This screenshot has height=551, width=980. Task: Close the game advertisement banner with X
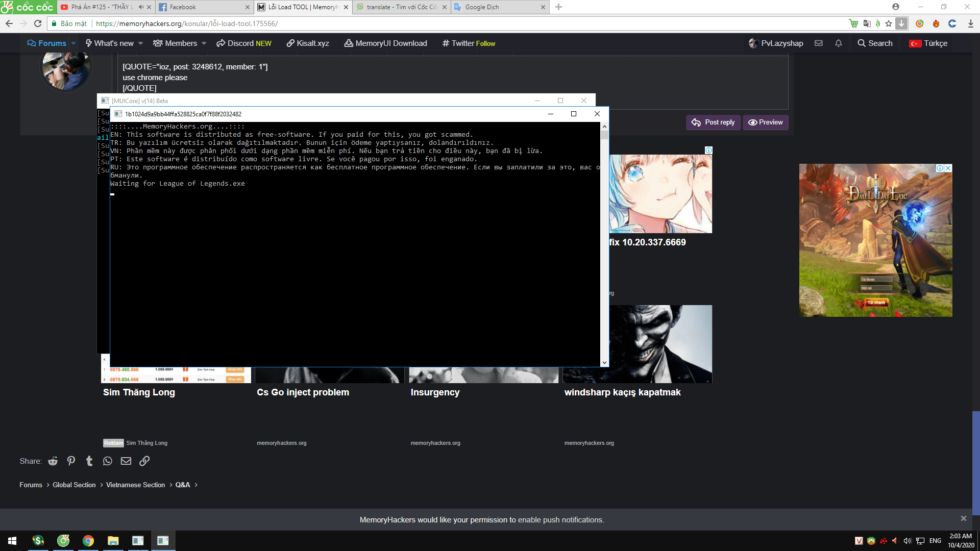point(948,168)
